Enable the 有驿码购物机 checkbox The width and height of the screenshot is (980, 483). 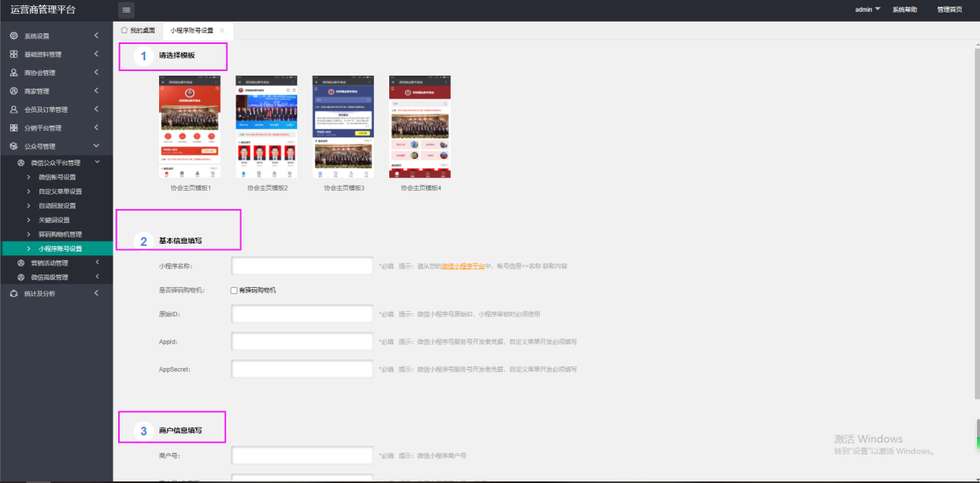coord(234,290)
